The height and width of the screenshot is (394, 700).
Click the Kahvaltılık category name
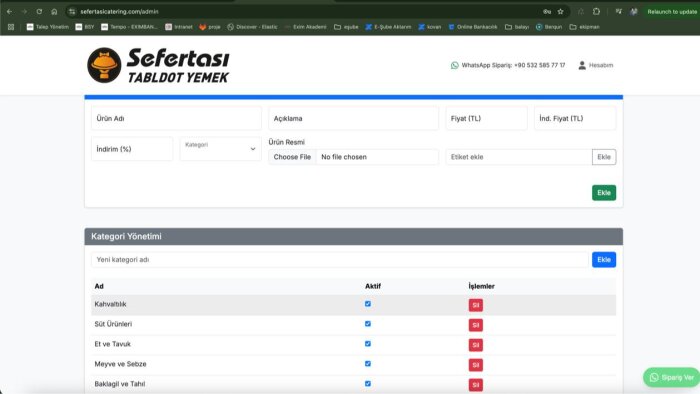click(x=110, y=304)
